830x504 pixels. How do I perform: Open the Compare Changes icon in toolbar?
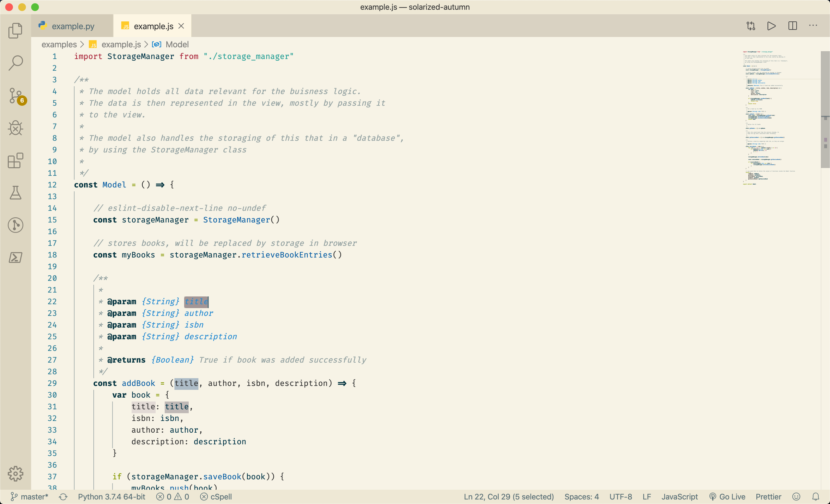point(751,26)
